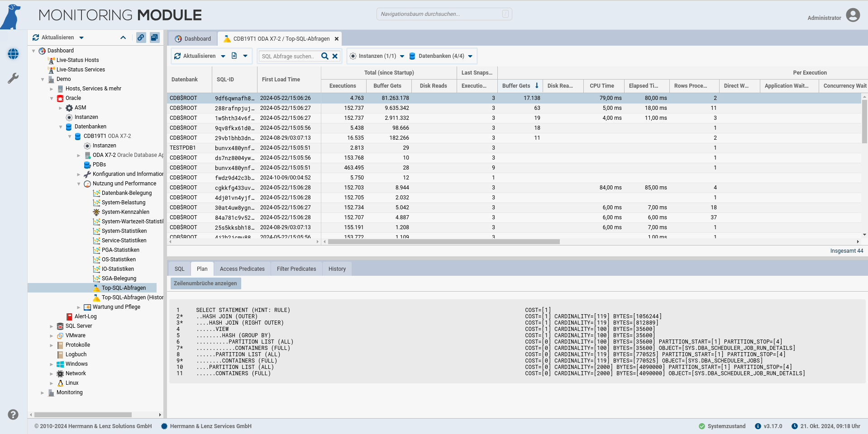Select Live-Status Services antenna icon
The width and height of the screenshot is (868, 434).
pos(51,70)
